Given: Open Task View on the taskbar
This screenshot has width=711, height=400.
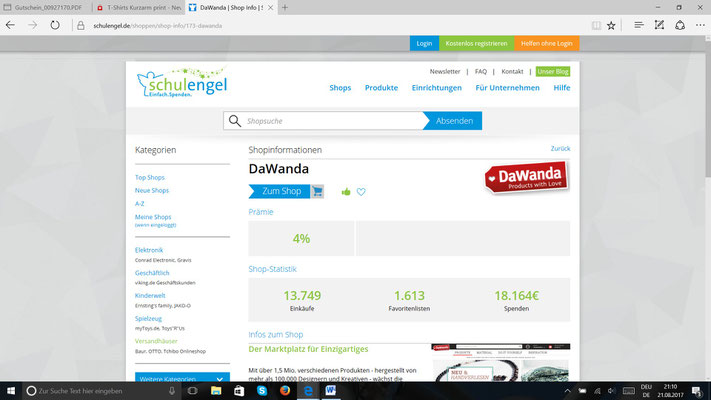Looking at the screenshot, I should [192, 390].
